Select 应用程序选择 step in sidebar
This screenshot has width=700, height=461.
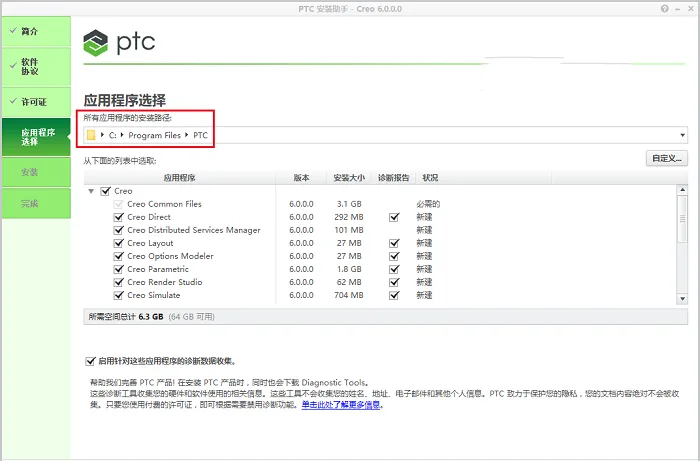point(36,137)
